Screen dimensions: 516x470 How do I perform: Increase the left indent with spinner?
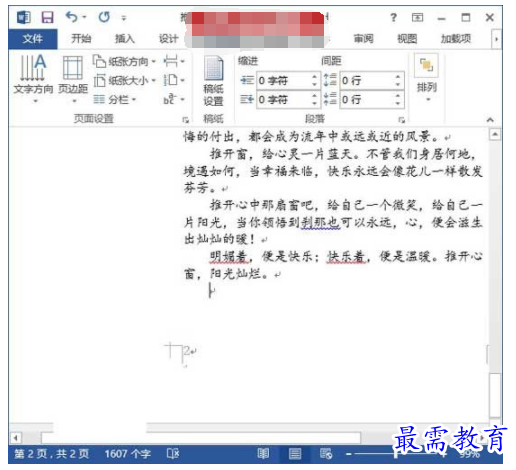point(314,76)
